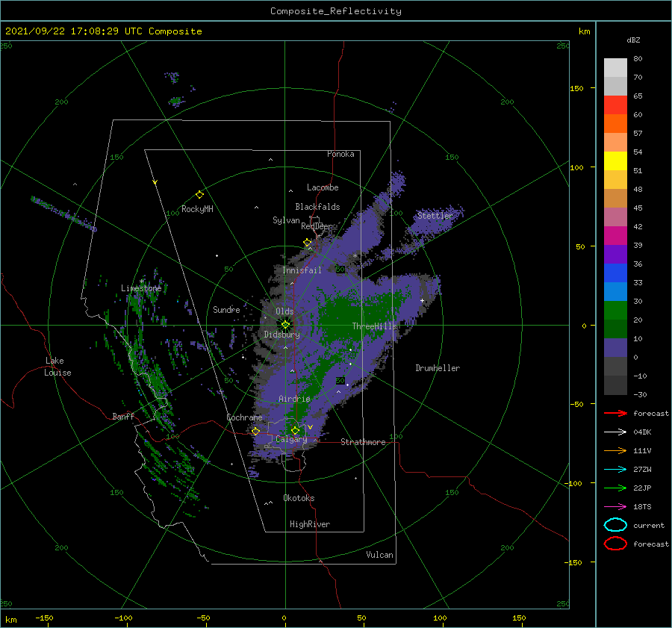Click the HighRiver label
672x628 pixels.
tap(310, 524)
